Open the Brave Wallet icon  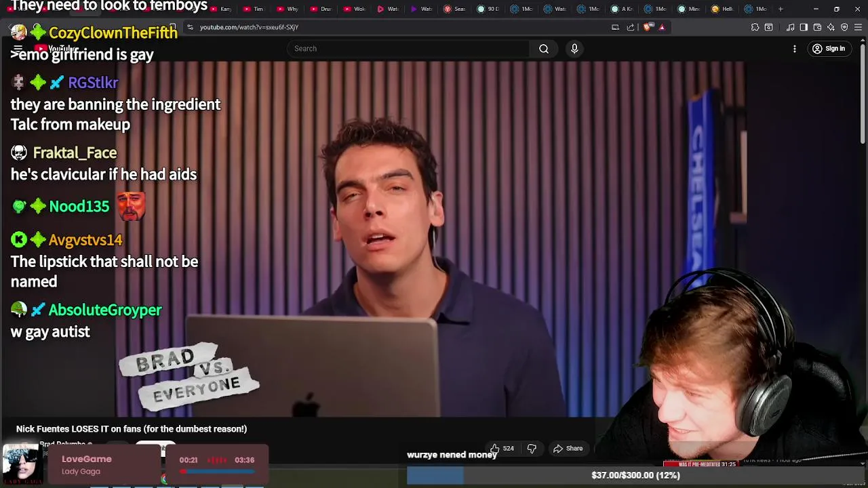(817, 27)
